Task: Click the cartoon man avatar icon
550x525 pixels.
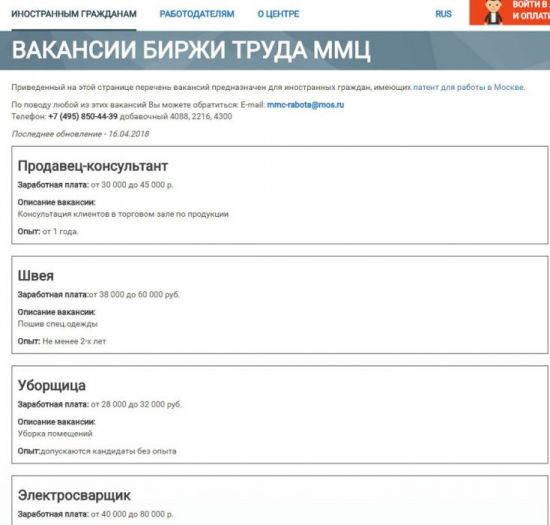Action: [x=494, y=12]
